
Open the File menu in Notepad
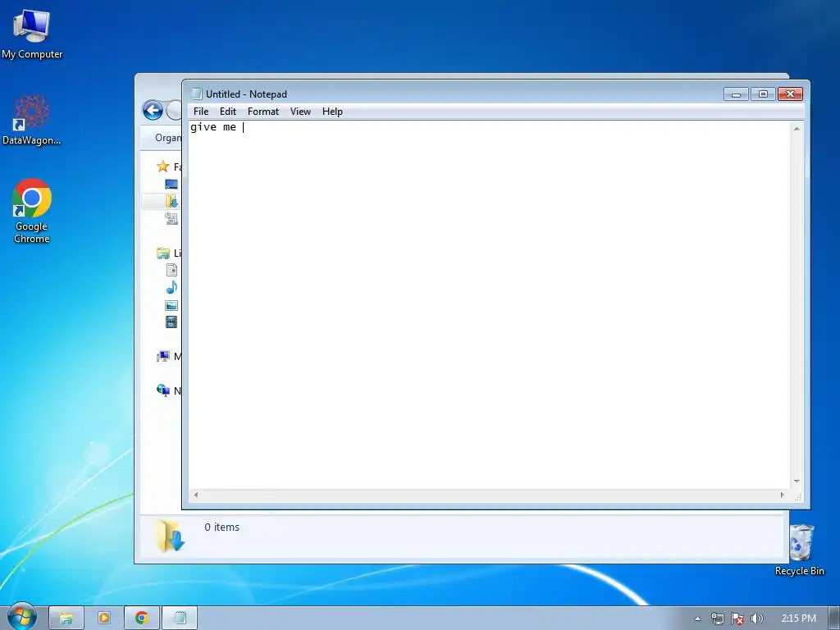point(201,112)
